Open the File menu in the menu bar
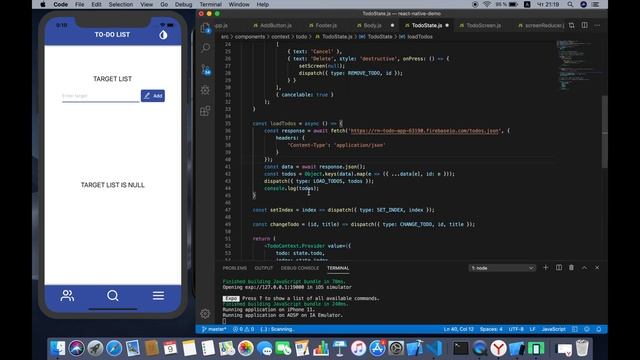 80,4
